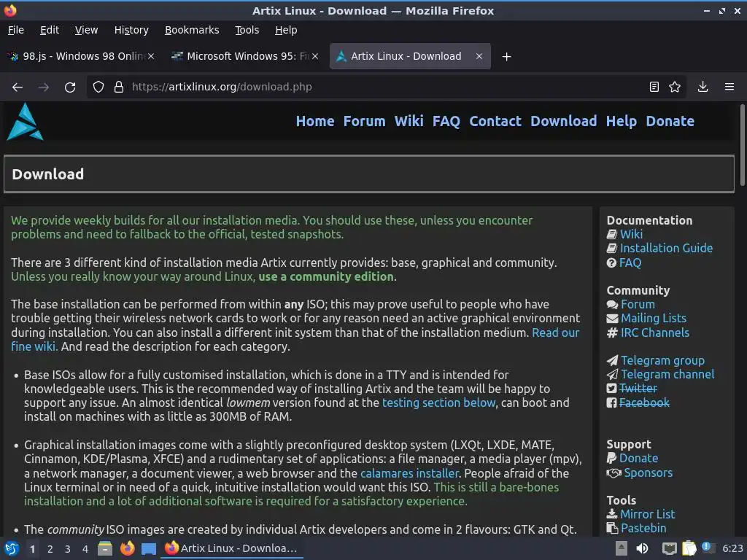Open the Help menu in menu bar
Viewport: 747px width, 560px height.
[286, 30]
